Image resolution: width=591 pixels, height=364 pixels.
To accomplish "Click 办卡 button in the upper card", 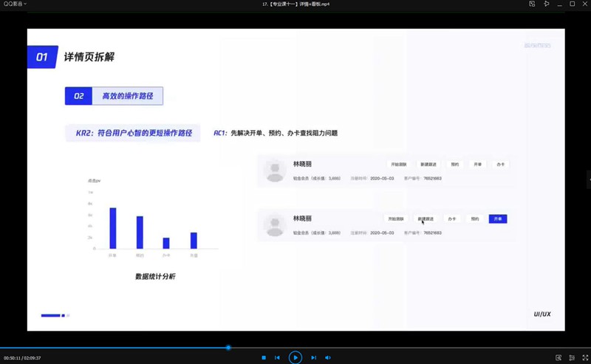I will pos(500,164).
